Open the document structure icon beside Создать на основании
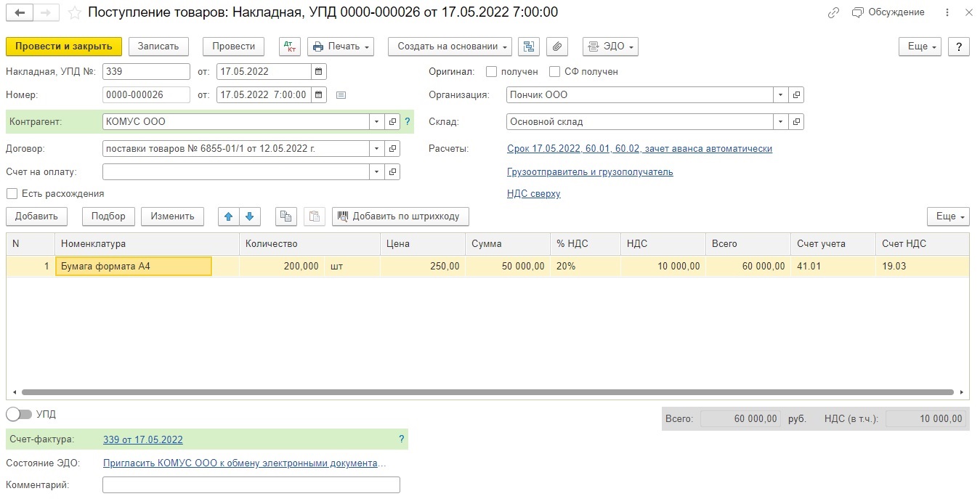980x499 pixels. [x=529, y=46]
